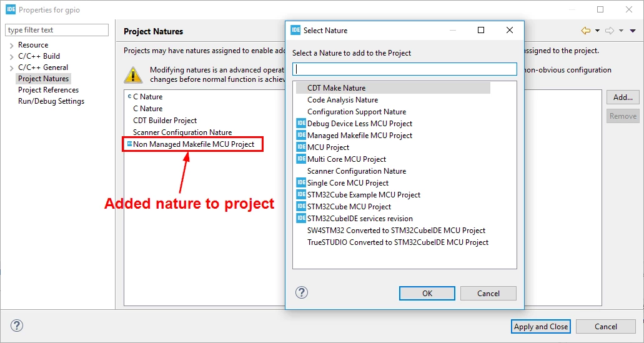The width and height of the screenshot is (644, 343).
Task: Click Cancel in the Properties window
Action: [x=606, y=327]
